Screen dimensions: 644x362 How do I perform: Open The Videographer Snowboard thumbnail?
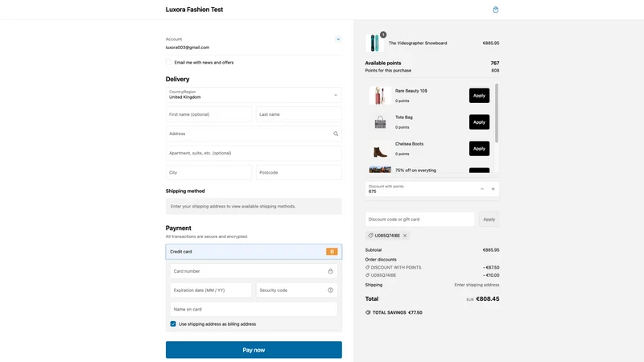375,43
